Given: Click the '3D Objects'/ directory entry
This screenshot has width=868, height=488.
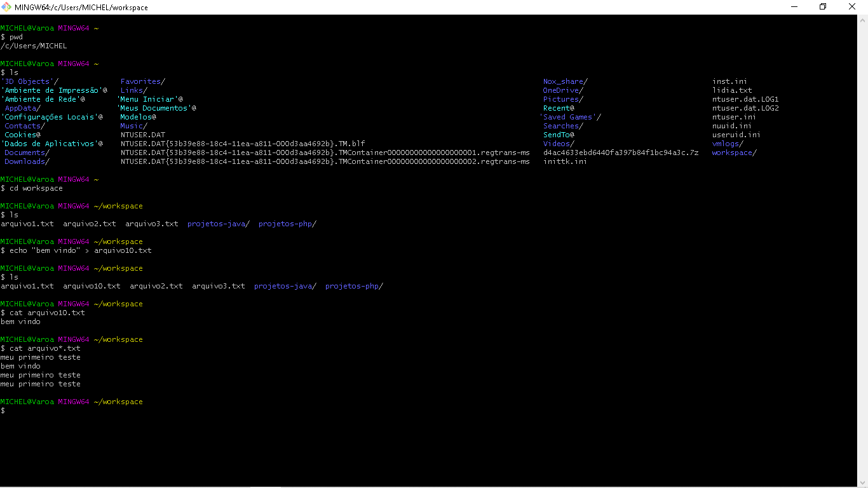Looking at the screenshot, I should click(x=29, y=81).
